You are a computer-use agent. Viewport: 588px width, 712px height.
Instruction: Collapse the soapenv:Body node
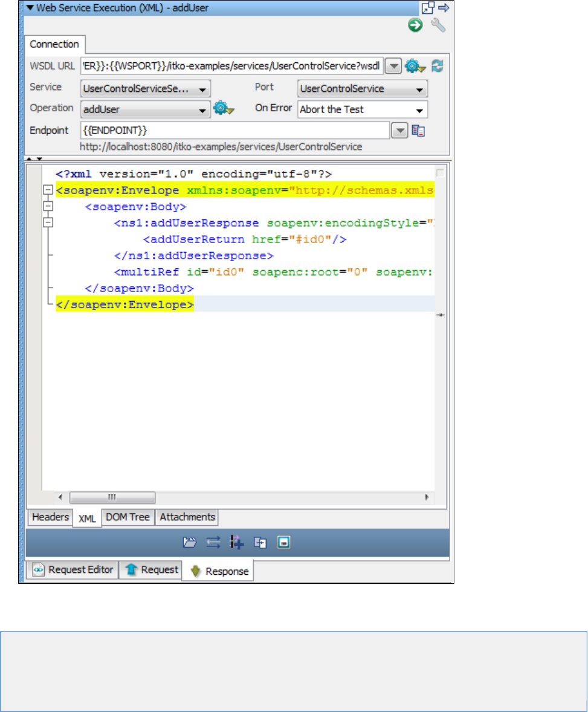pos(48,206)
